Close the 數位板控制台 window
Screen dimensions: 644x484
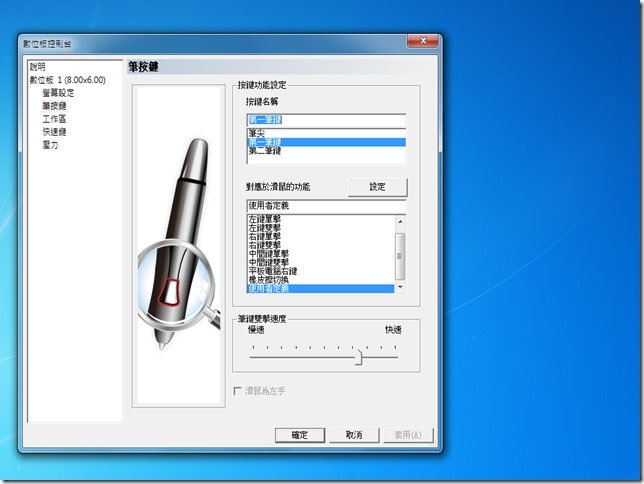421,43
